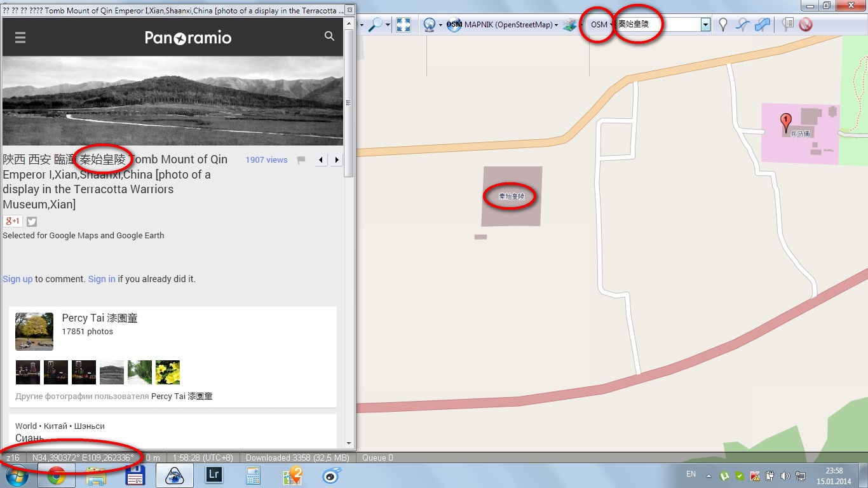
Task: Click the flag photo icon
Action: (x=301, y=160)
